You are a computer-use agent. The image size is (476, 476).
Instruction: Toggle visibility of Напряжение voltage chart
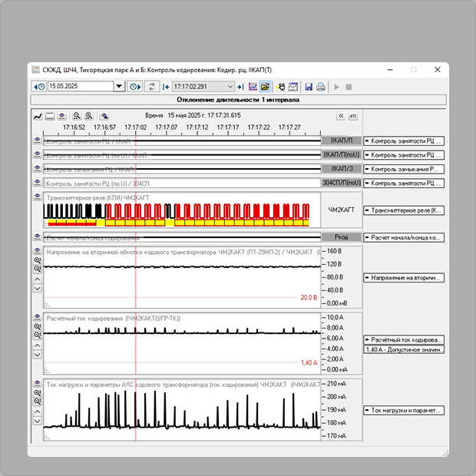38,250
